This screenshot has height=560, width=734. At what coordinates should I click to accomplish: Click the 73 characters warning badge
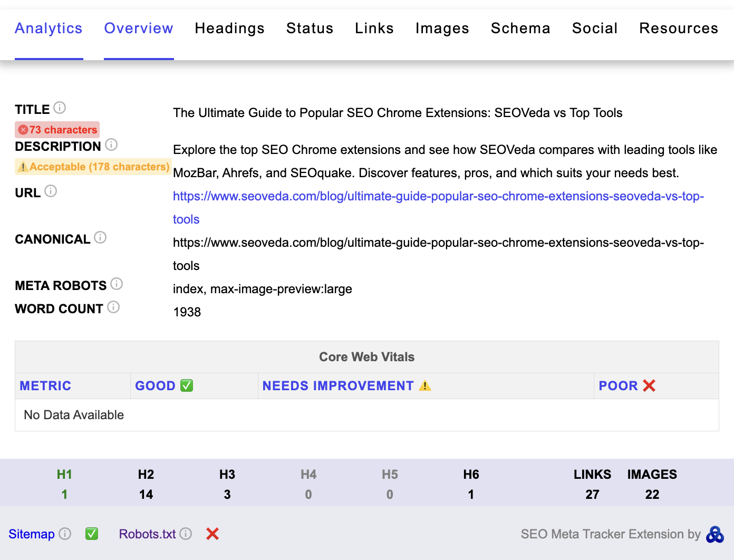[57, 130]
